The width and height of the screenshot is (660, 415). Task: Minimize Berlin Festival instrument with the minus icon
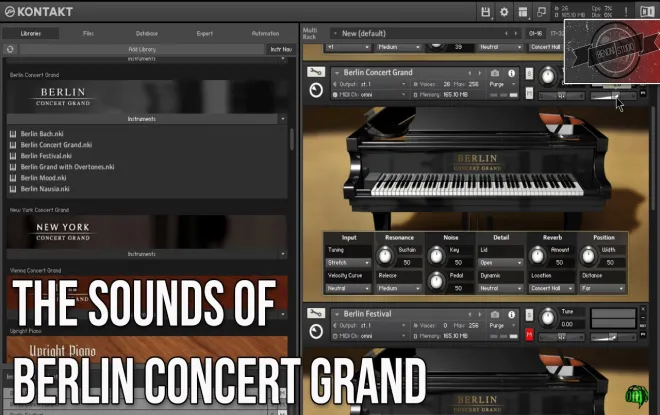[643, 318]
